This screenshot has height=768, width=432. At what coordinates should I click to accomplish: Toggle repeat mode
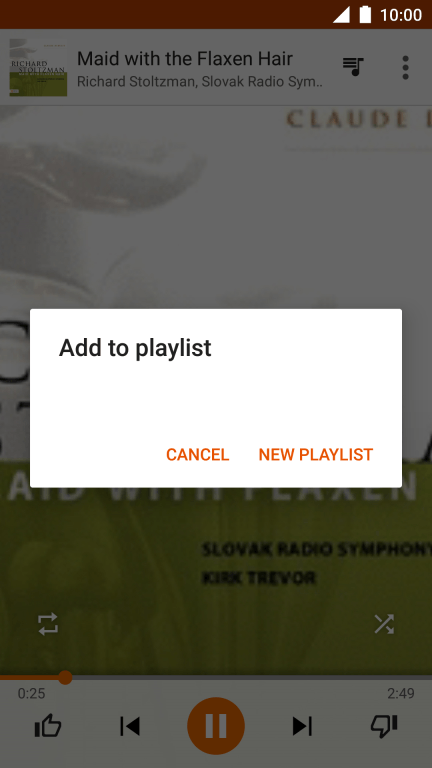pos(48,624)
